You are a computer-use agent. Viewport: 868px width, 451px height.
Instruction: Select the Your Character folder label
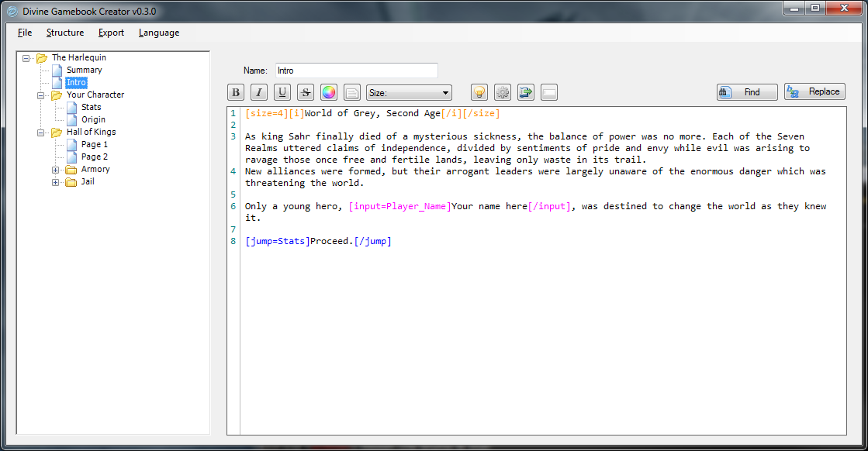tap(95, 95)
